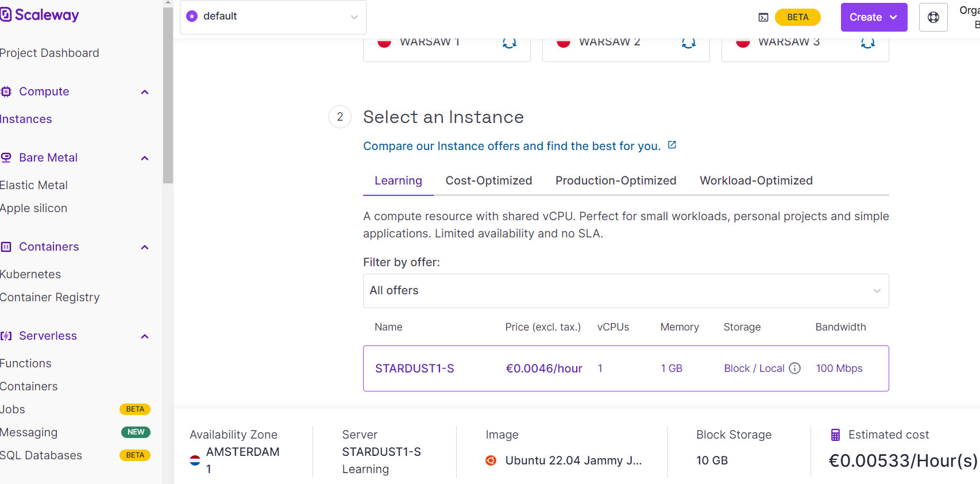Go to Instances in sidebar
The image size is (980, 484).
[x=26, y=119]
